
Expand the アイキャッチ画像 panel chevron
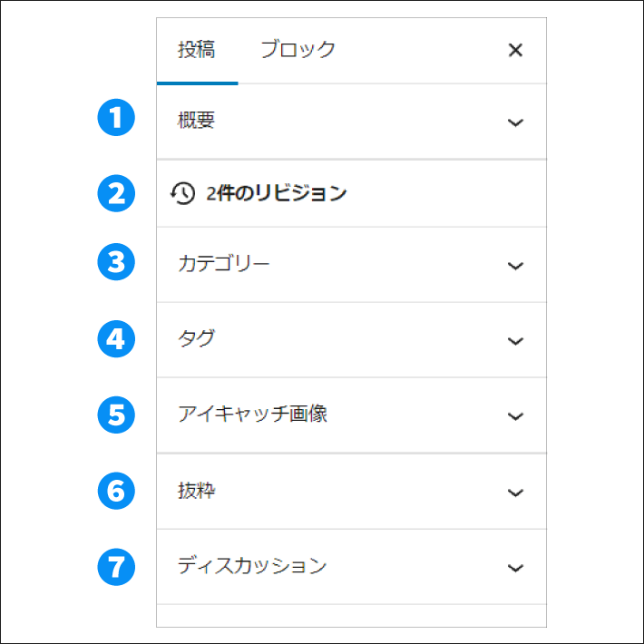pyautogui.click(x=515, y=416)
